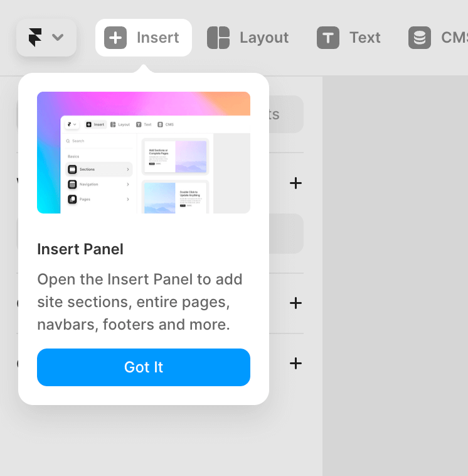Click the Layout grid icon
The image size is (468, 476).
(x=218, y=38)
